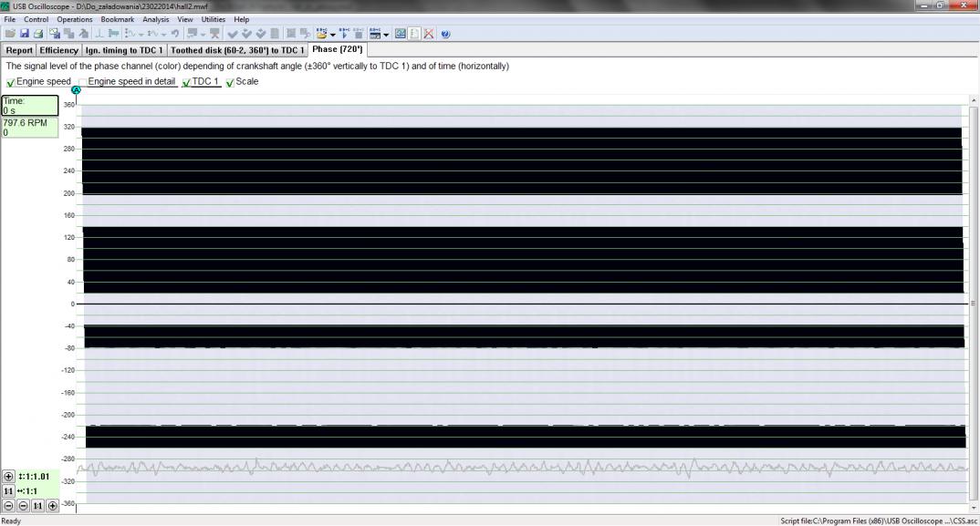The height and width of the screenshot is (526, 980).
Task: Click the Script file path in status bar
Action: [879, 521]
